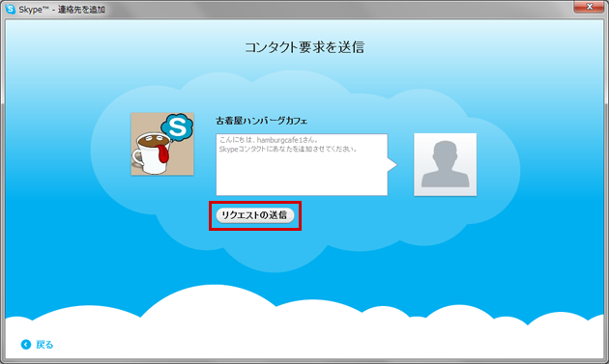Click the heading コンタクト要求を送信

304,47
